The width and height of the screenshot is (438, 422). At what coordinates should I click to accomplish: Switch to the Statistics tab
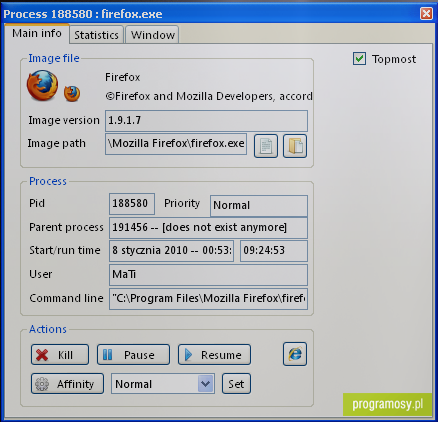(96, 35)
